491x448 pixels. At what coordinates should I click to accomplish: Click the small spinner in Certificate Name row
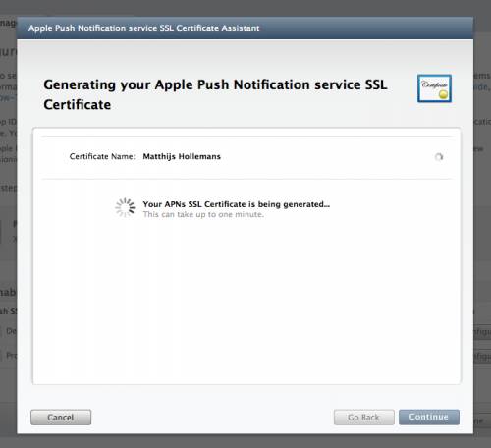click(x=439, y=157)
